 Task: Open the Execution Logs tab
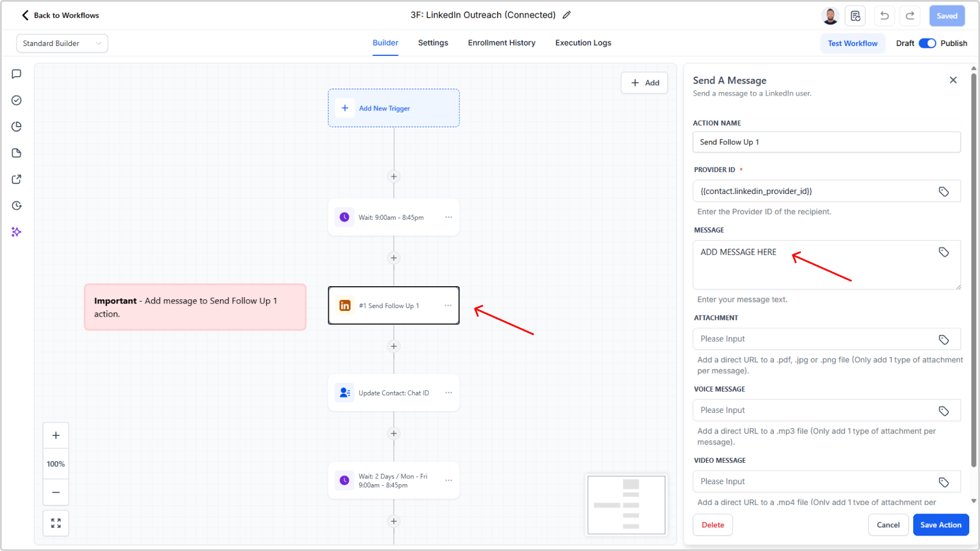pyautogui.click(x=583, y=43)
